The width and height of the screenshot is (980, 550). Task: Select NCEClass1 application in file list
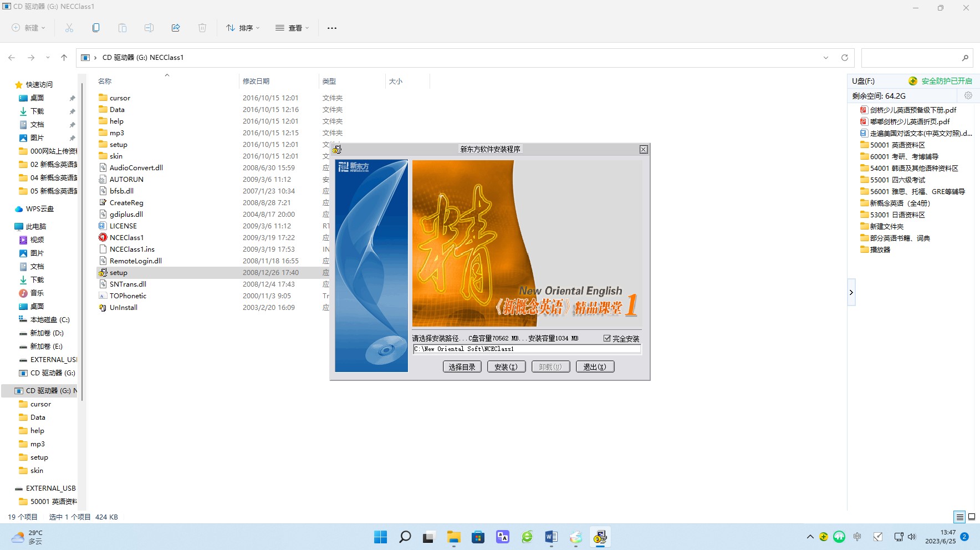click(126, 238)
